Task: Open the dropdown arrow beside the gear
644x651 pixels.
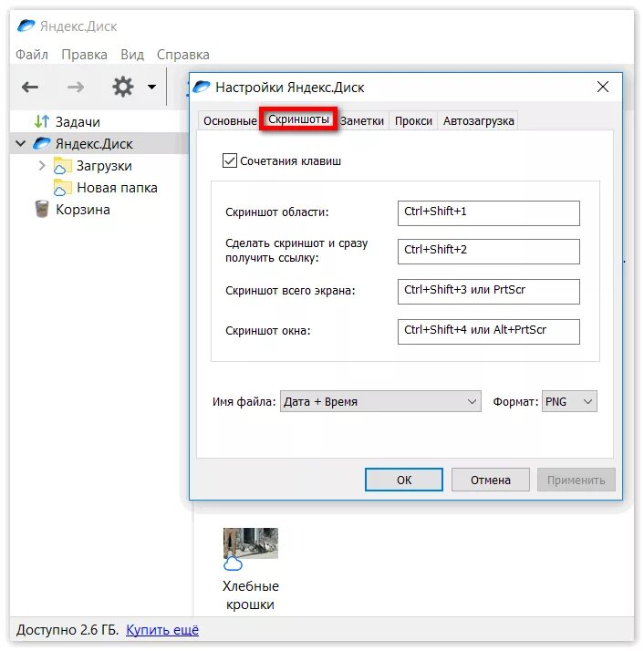Action: click(152, 88)
